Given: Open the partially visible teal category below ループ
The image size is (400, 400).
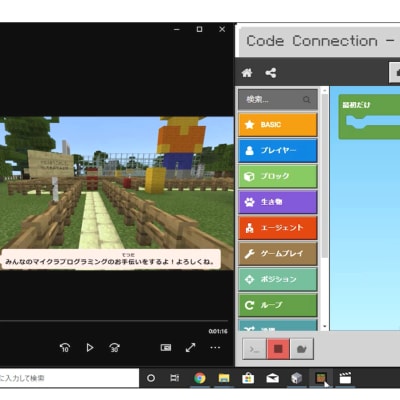Looking at the screenshot, I should [278, 325].
